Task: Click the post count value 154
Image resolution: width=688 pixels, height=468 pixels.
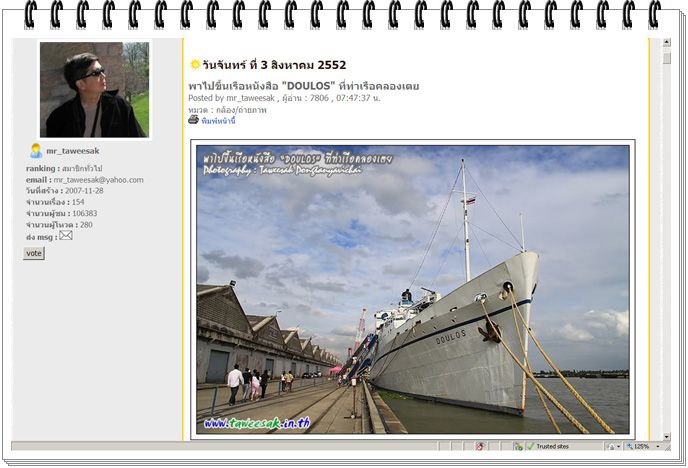Action: [78, 202]
